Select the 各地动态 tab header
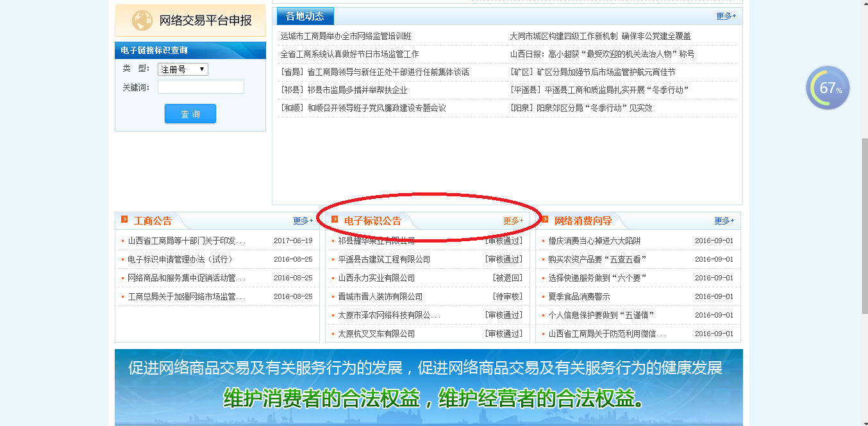Image resolution: width=868 pixels, height=426 pixels. point(305,16)
